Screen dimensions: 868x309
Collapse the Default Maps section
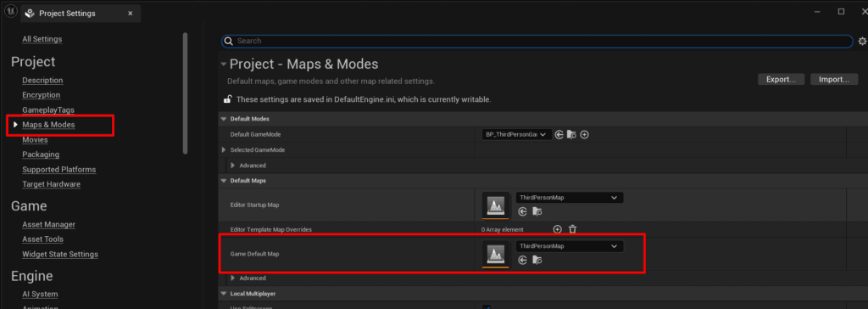click(x=224, y=181)
